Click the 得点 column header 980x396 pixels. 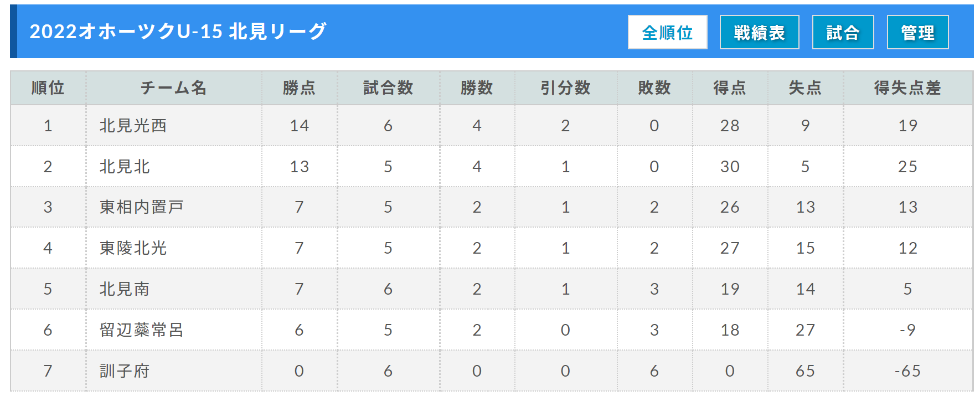[x=730, y=88]
